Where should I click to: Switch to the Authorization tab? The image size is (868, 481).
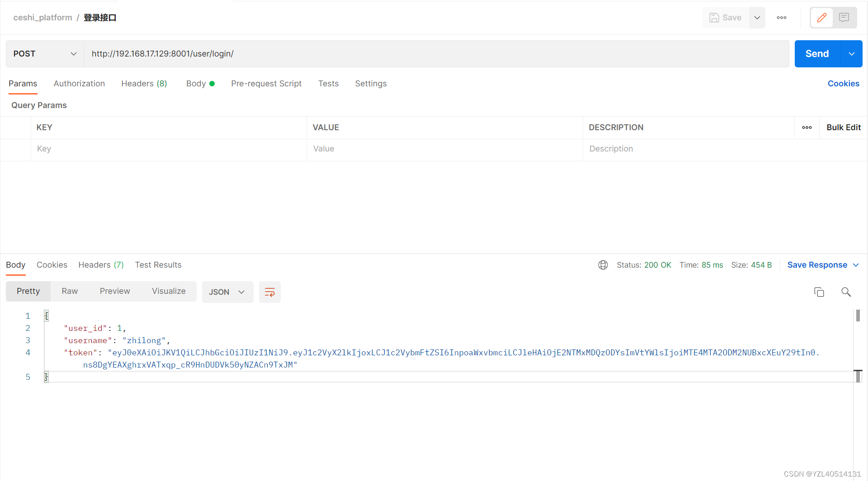click(x=79, y=84)
